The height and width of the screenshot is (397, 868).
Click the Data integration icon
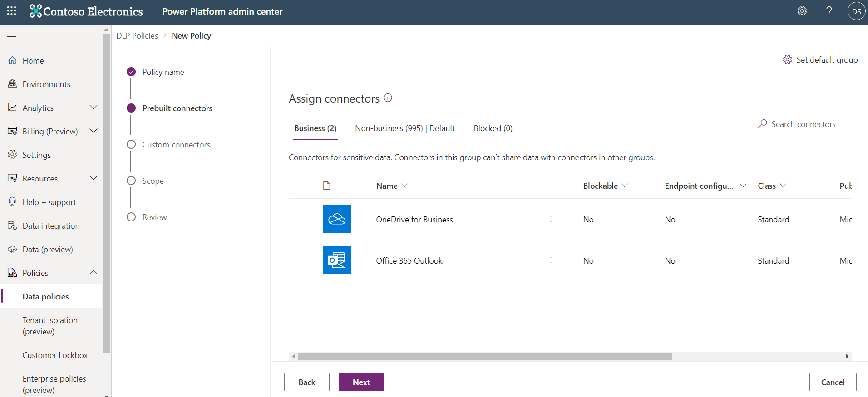click(12, 225)
